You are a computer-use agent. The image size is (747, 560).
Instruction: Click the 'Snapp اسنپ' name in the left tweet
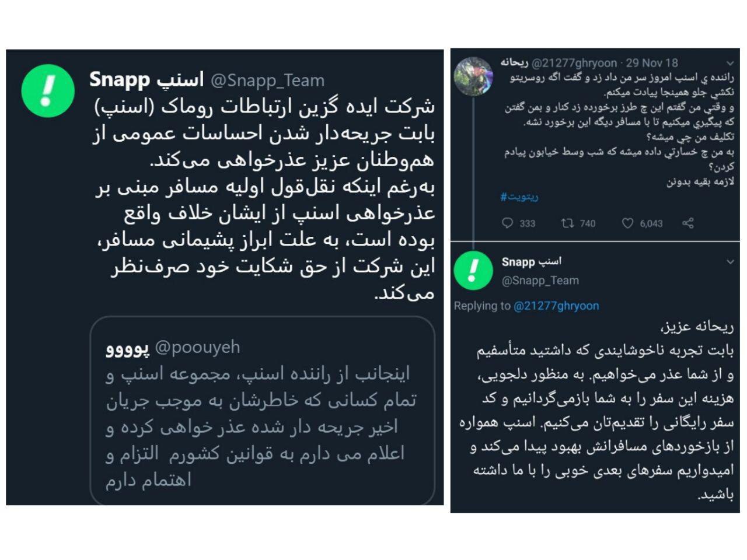146,80
